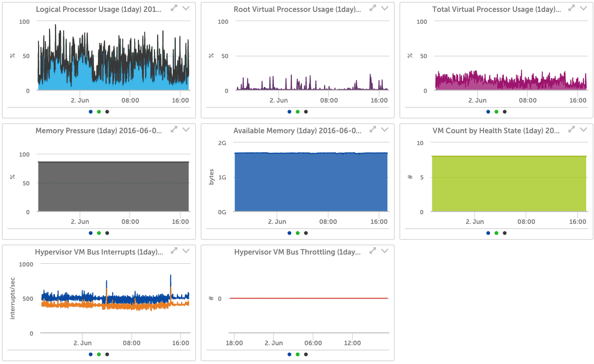The height and width of the screenshot is (364, 594).
Task: Select black dot under Total Virtual Processor Usage
Action: (x=505, y=112)
